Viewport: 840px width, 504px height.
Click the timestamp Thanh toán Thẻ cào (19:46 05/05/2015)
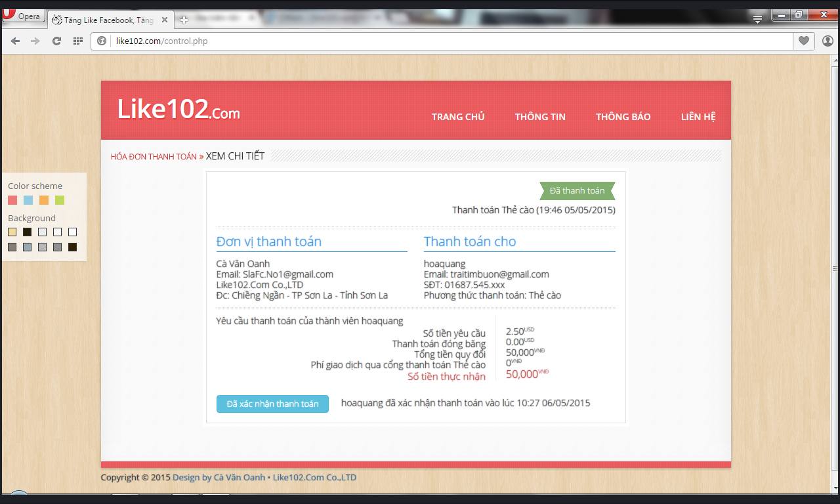click(534, 210)
